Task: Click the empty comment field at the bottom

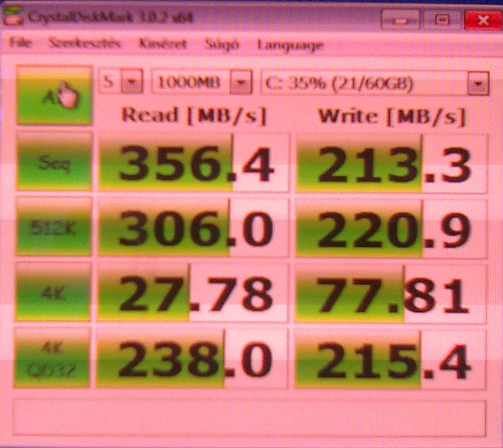Action: (249, 418)
